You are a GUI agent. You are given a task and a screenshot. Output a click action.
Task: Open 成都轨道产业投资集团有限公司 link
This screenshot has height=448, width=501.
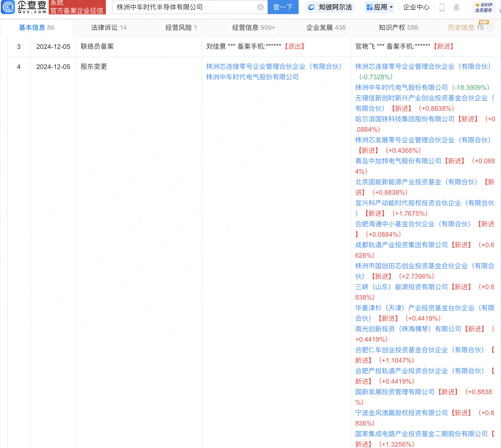pyautogui.click(x=401, y=245)
